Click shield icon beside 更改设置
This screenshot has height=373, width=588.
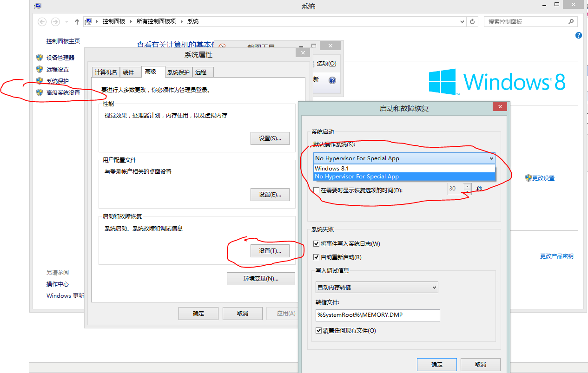pyautogui.click(x=529, y=178)
